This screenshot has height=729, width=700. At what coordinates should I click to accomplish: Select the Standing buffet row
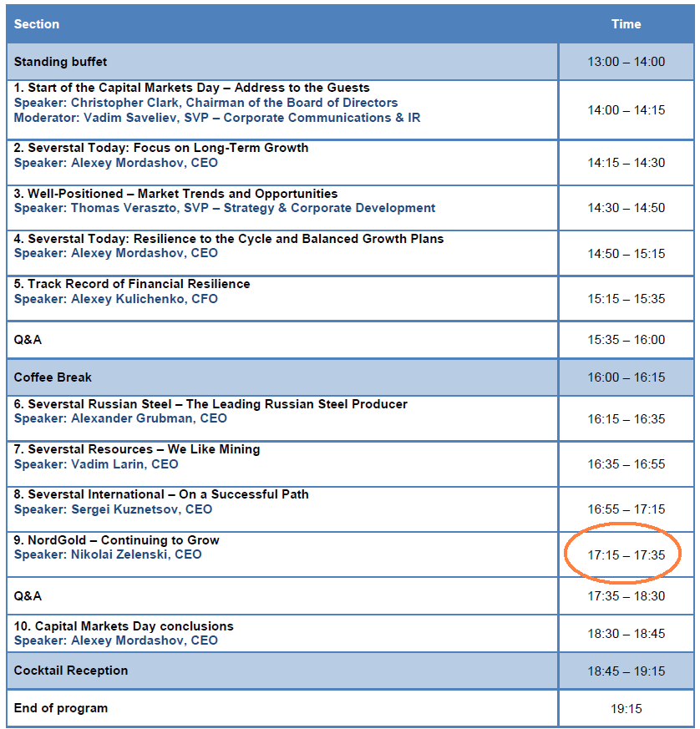point(60,62)
